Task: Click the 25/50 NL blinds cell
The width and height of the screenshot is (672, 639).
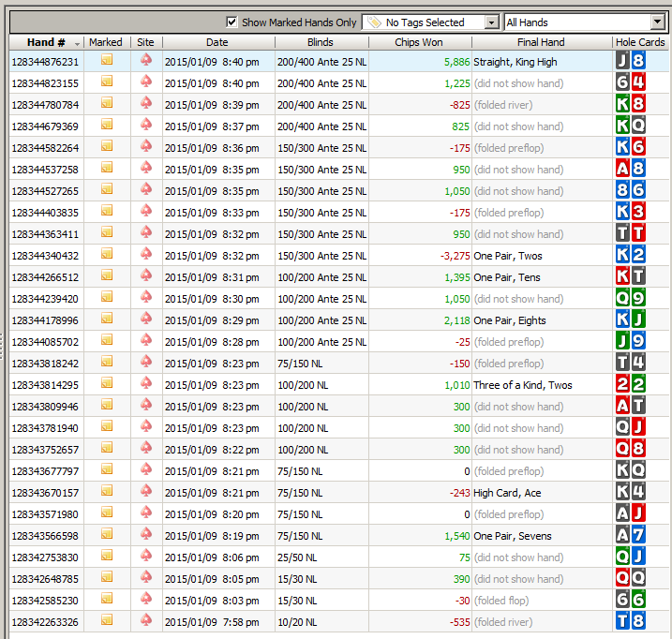Action: click(297, 557)
